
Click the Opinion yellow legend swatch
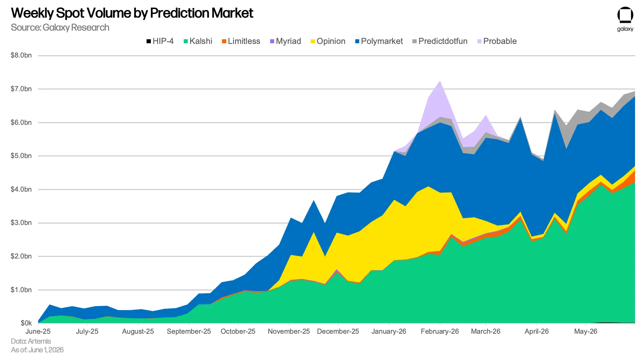[x=313, y=41]
